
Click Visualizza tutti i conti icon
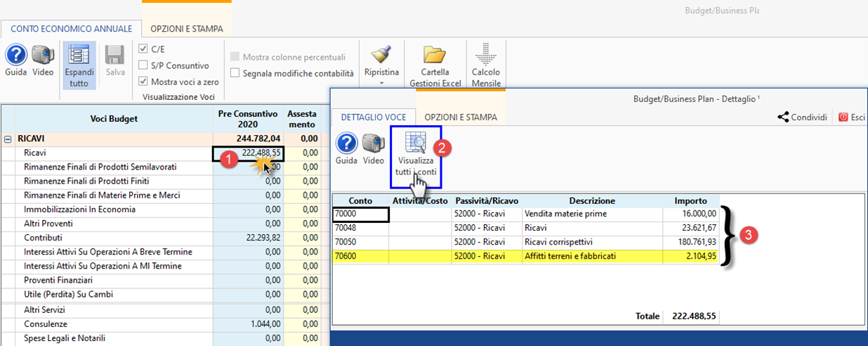(414, 143)
